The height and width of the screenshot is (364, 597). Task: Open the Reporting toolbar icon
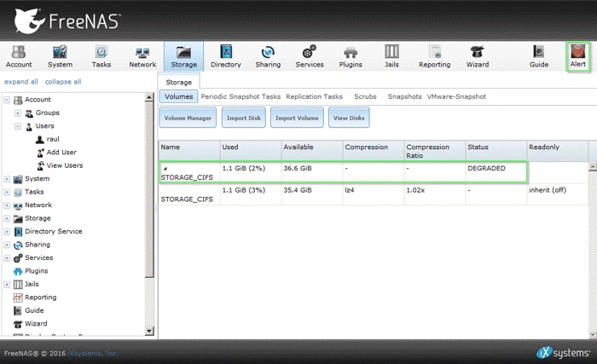[434, 56]
